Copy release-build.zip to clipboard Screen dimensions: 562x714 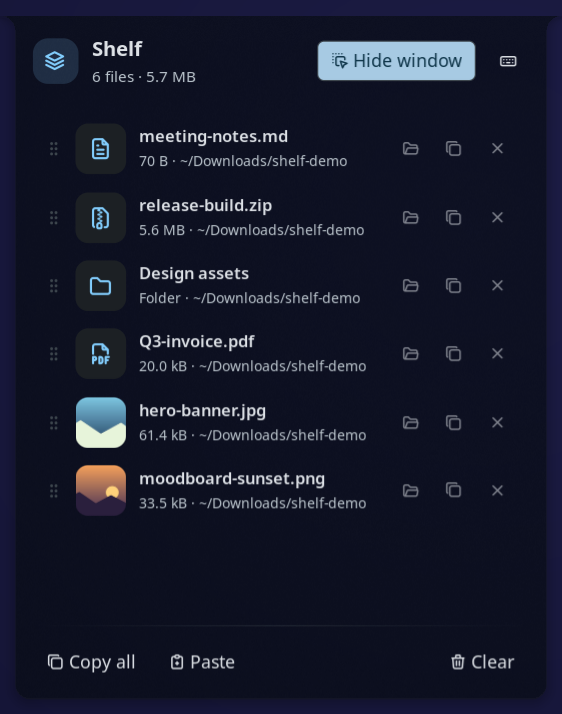click(454, 218)
